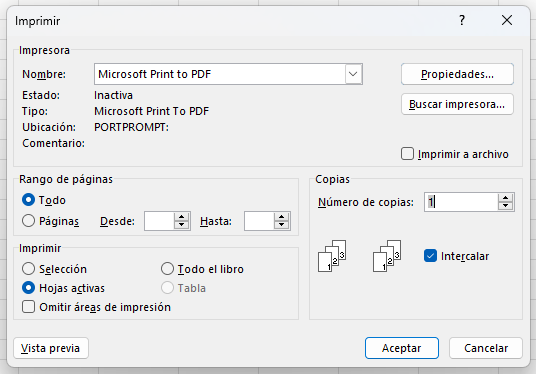
Task: Close the Imprimir dialog
Action: coord(507,21)
